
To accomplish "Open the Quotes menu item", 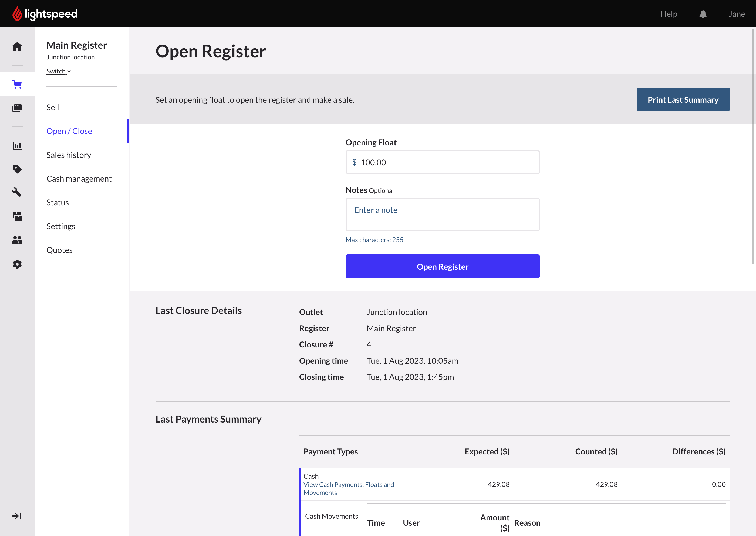I will point(59,250).
